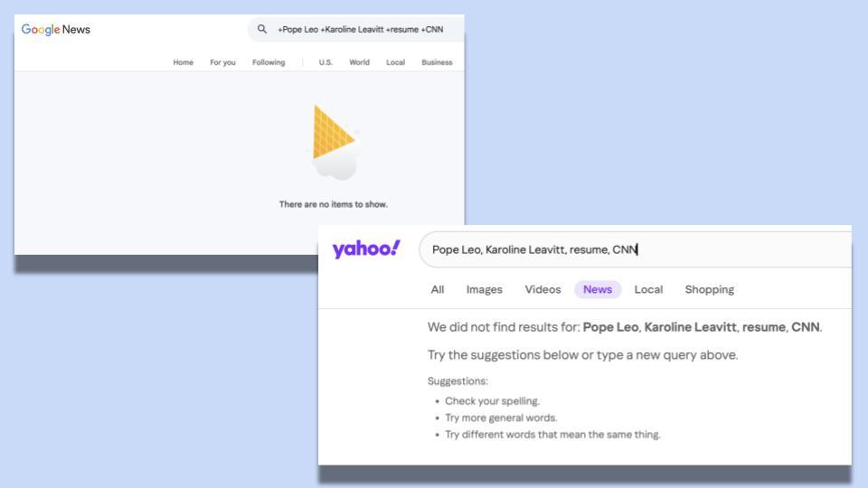868x488 pixels.
Task: Show Videos results on Yahoo
Action: [542, 289]
